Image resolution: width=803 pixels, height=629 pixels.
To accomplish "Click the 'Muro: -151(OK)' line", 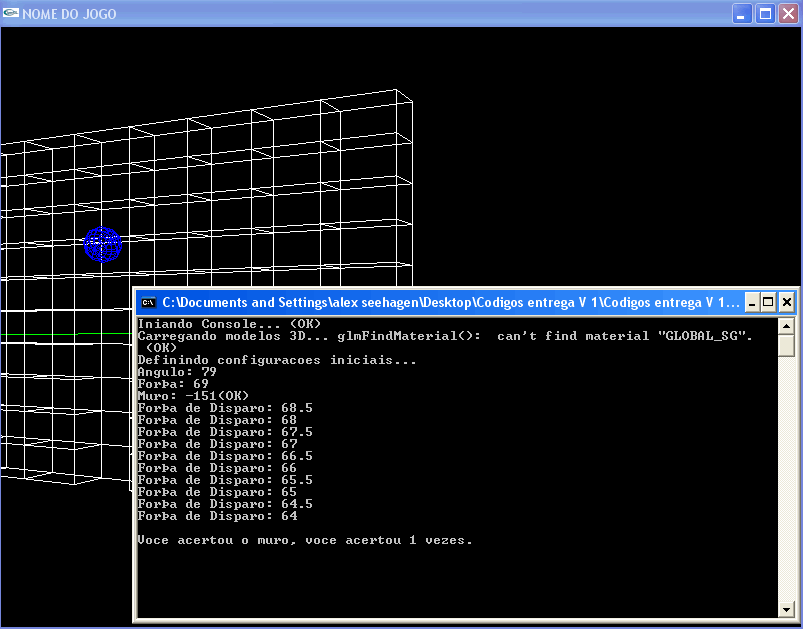I will click(x=193, y=396).
